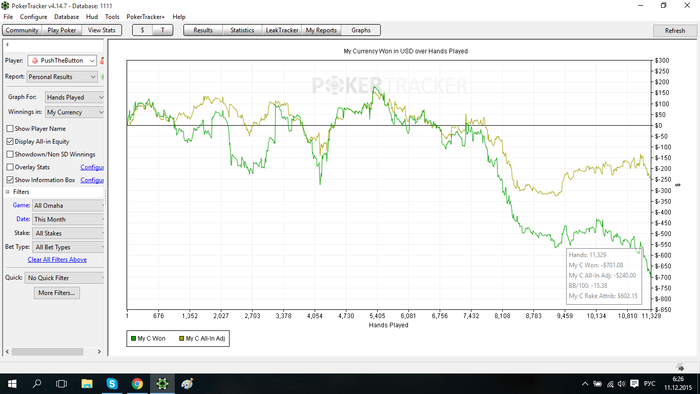
Task: Collapse the Filters section
Action: click(8, 192)
